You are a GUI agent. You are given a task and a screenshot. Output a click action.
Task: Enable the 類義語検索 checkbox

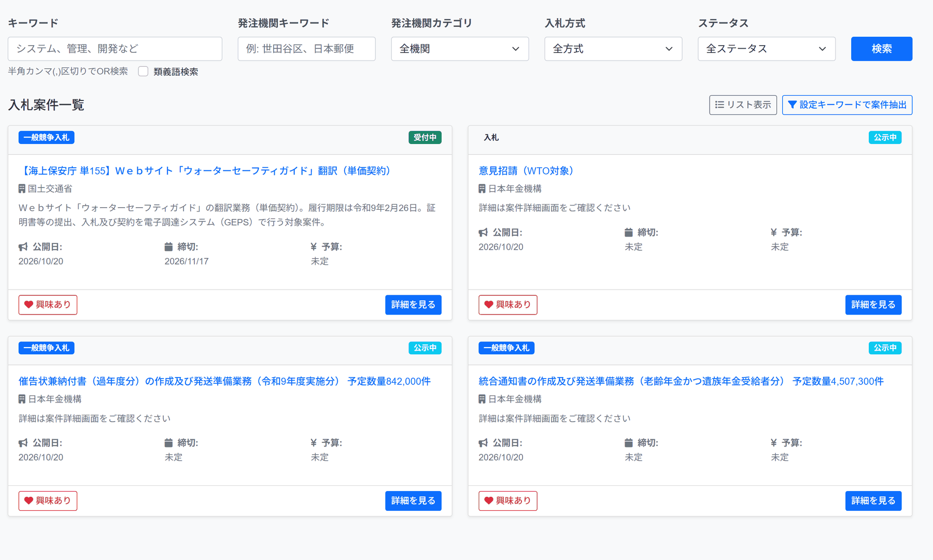tap(144, 71)
